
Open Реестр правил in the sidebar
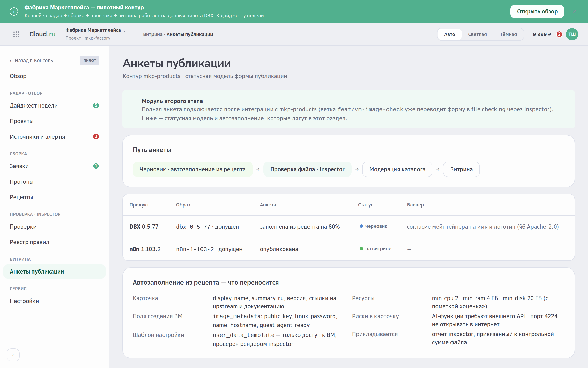click(55, 242)
